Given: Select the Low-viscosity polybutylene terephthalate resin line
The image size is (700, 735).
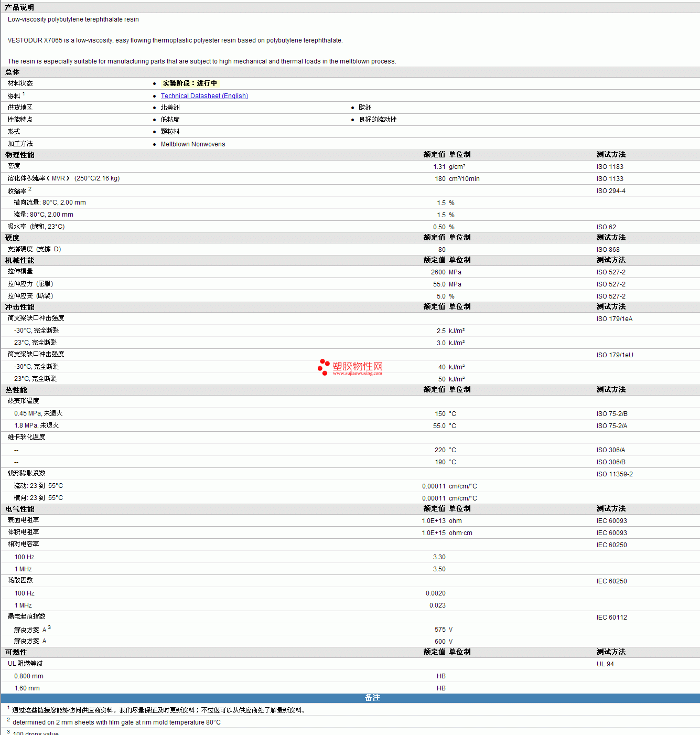Looking at the screenshot, I should click(x=73, y=19).
